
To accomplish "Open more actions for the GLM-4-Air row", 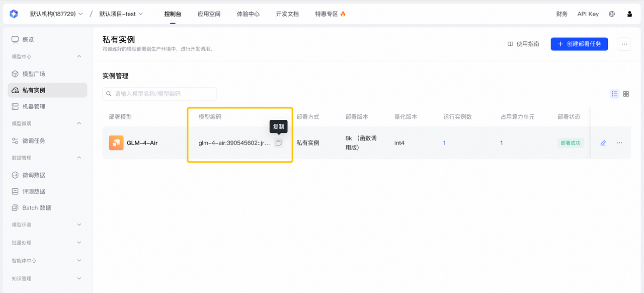I will tap(619, 143).
